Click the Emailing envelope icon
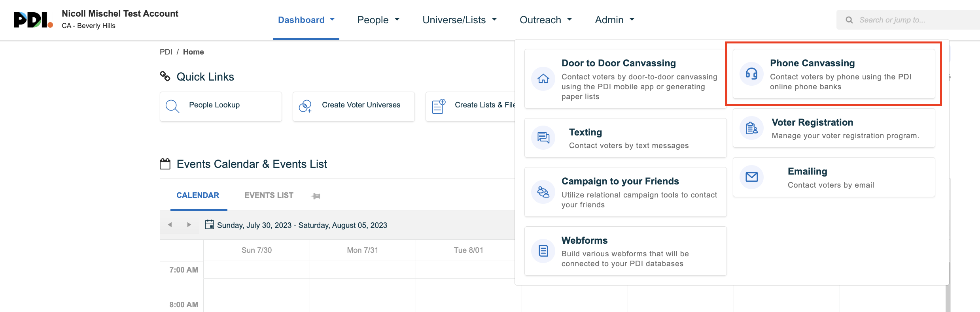Screen dimensions: 980x312 (x=751, y=177)
